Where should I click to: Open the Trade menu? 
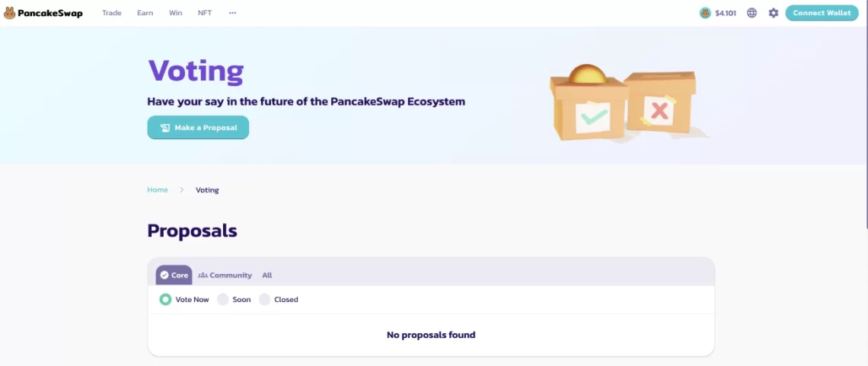pos(112,13)
